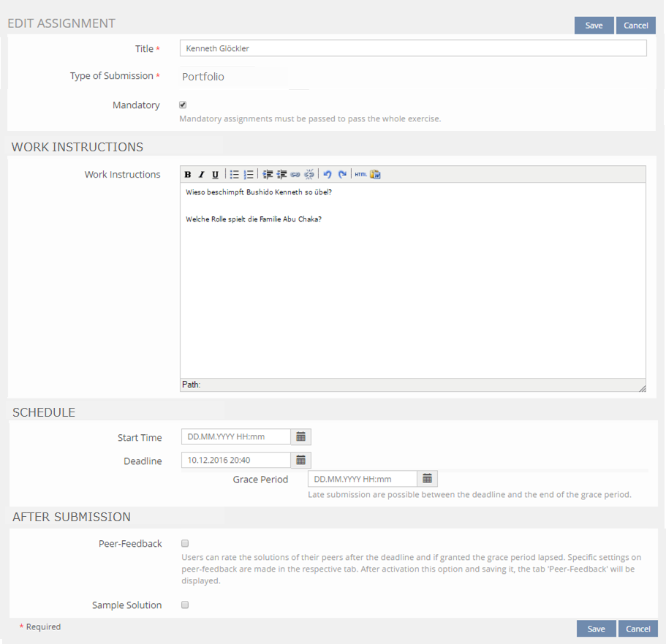Click the top Save button
Viewport: 666px width, 644px height.
point(594,26)
